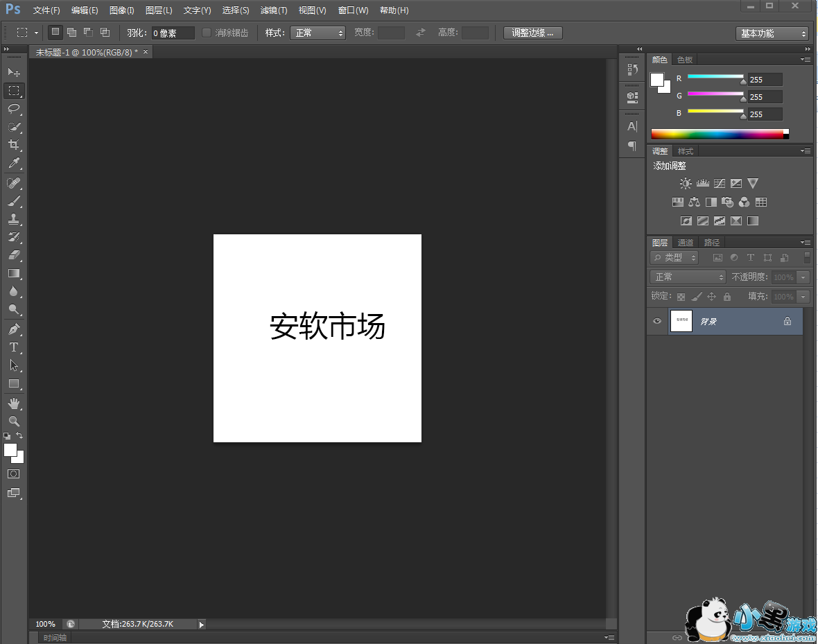Switch to the 通道 tab
The width and height of the screenshot is (818, 644).
coord(686,243)
